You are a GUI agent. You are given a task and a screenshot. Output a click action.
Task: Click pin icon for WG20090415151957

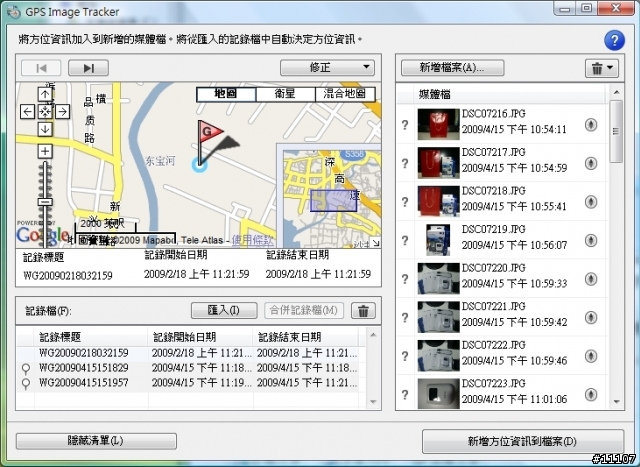(26, 384)
